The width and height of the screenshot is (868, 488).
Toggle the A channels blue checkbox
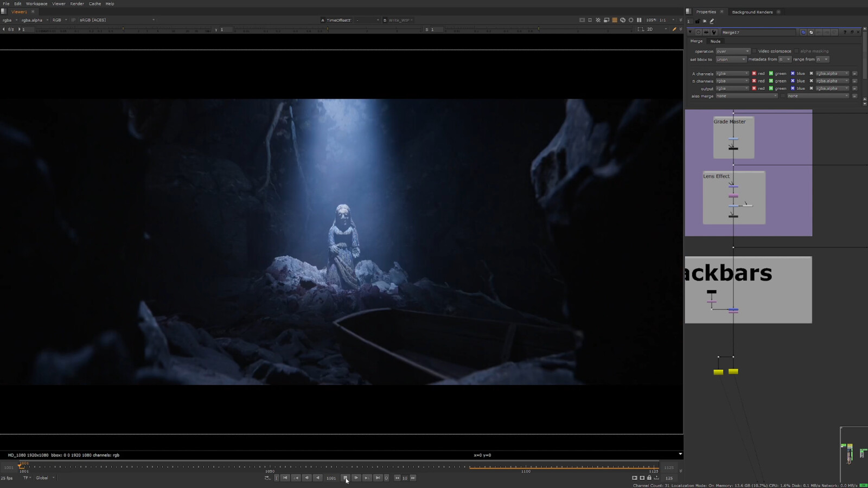pos(793,74)
